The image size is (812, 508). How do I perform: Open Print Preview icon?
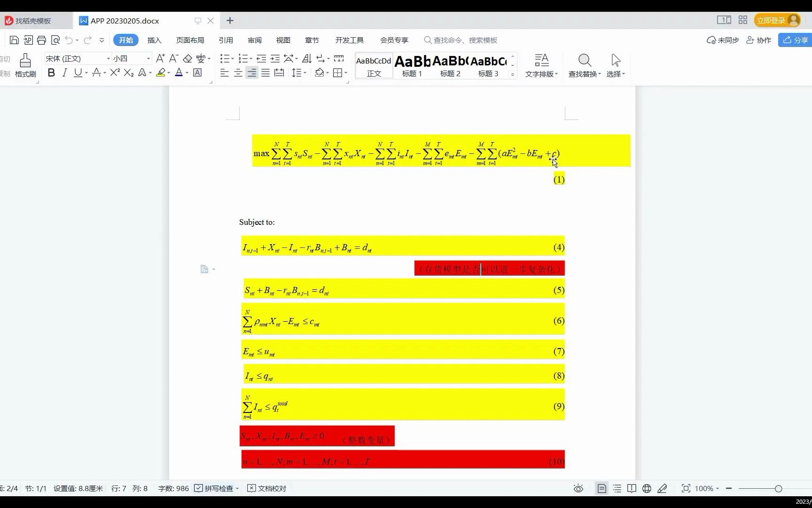pyautogui.click(x=55, y=40)
